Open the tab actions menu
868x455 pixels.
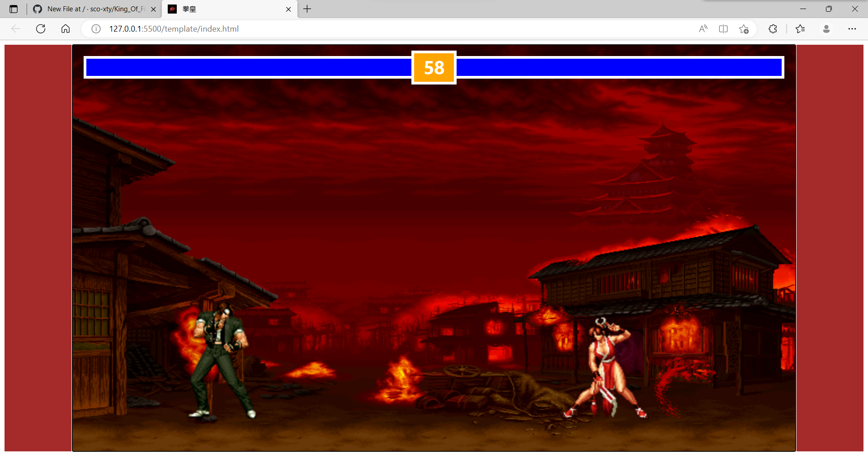pyautogui.click(x=14, y=9)
